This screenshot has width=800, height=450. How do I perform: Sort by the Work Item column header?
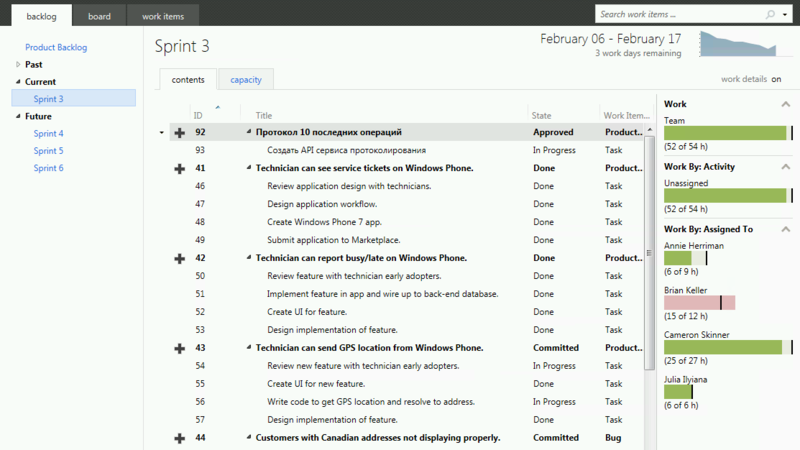[627, 116]
